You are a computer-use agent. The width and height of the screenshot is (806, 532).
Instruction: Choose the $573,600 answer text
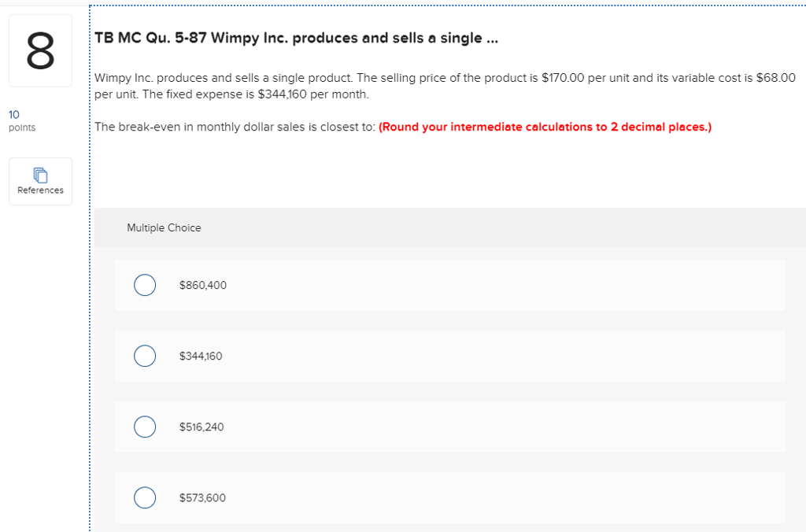[x=202, y=497]
